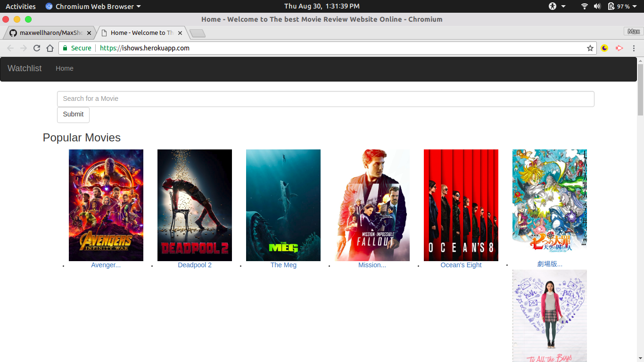Click the page vertical scrollbar thumb
This screenshot has height=362, width=644.
pos(640,90)
